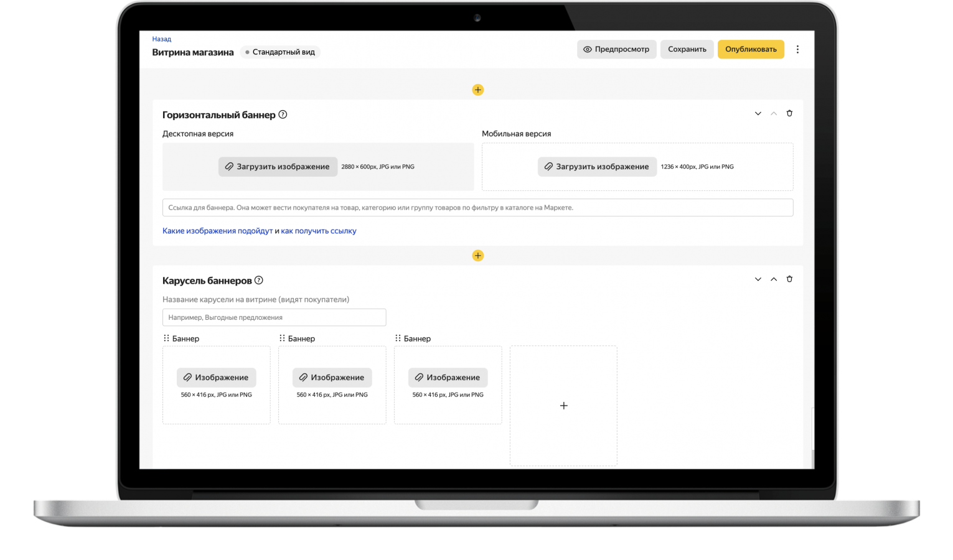Upload image for the second Баннер
The image size is (953, 560).
tap(332, 378)
